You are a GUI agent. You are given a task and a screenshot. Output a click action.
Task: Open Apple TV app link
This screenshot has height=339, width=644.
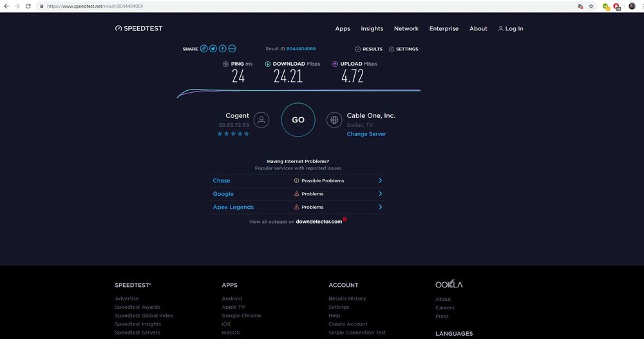click(x=233, y=307)
